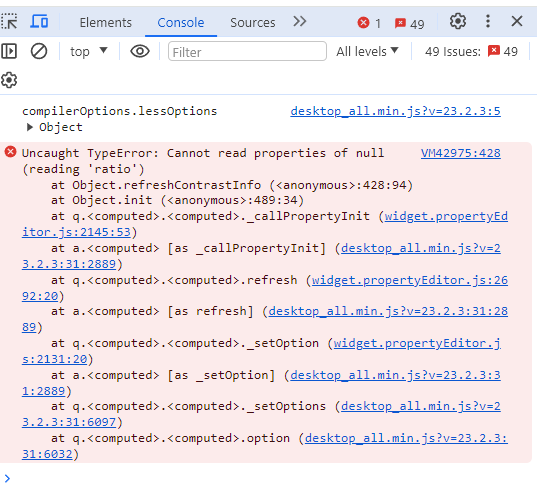The image size is (537, 484).
Task: Open console settings gear below the toolbar
Action: pyautogui.click(x=9, y=80)
